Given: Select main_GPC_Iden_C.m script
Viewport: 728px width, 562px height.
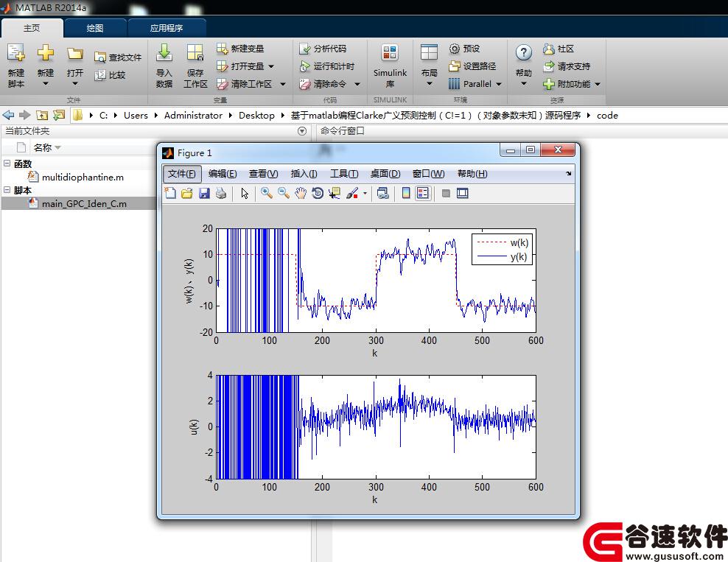Looking at the screenshot, I should pos(84,203).
